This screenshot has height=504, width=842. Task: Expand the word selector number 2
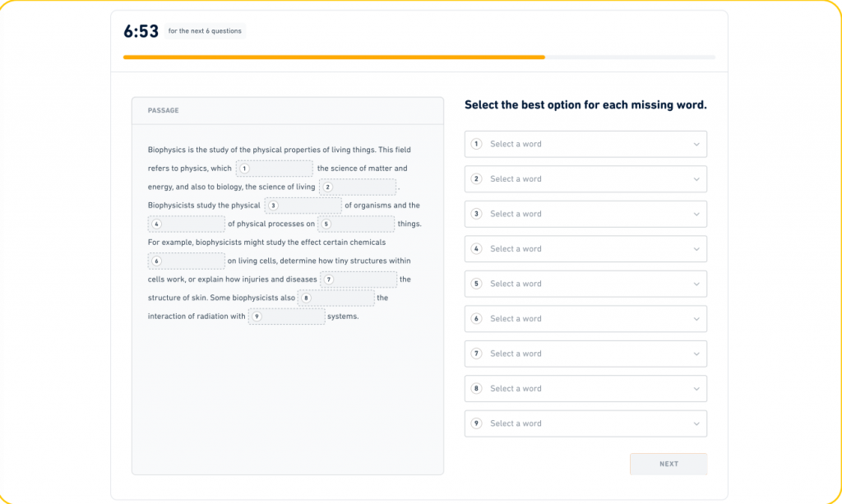tap(585, 179)
